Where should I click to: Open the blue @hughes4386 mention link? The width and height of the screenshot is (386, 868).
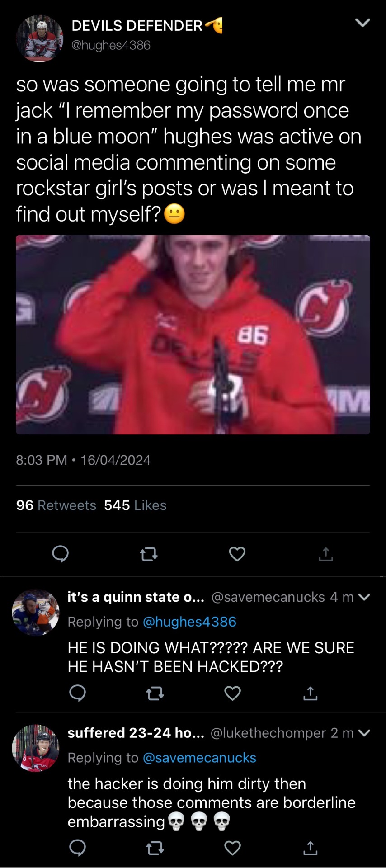pos(189,622)
